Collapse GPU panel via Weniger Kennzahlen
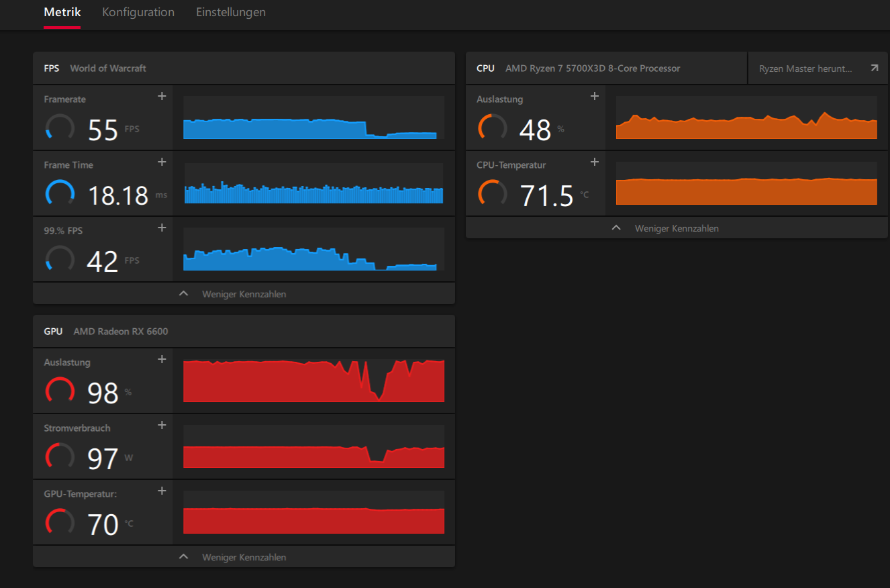 coord(244,557)
